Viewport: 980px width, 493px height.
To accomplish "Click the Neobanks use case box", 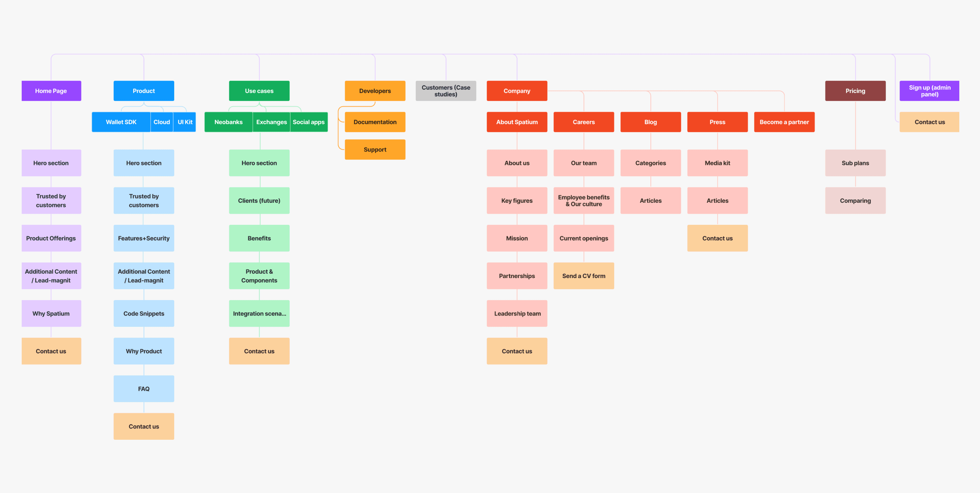I will (228, 122).
